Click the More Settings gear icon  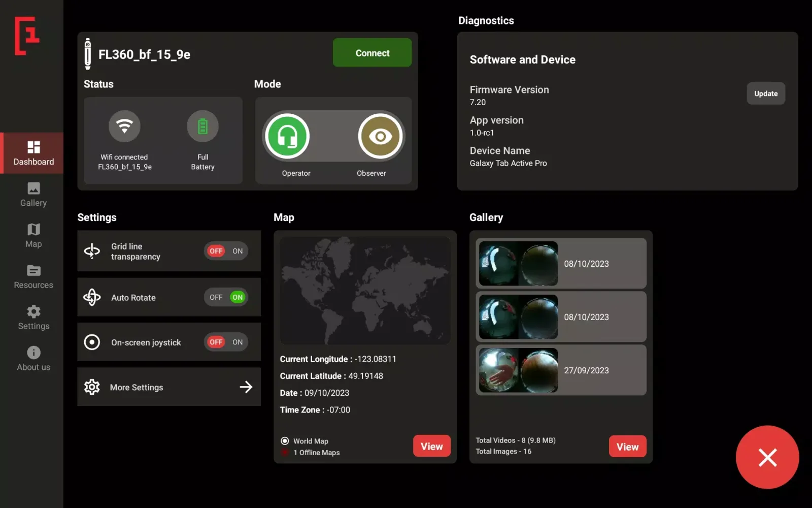point(92,387)
